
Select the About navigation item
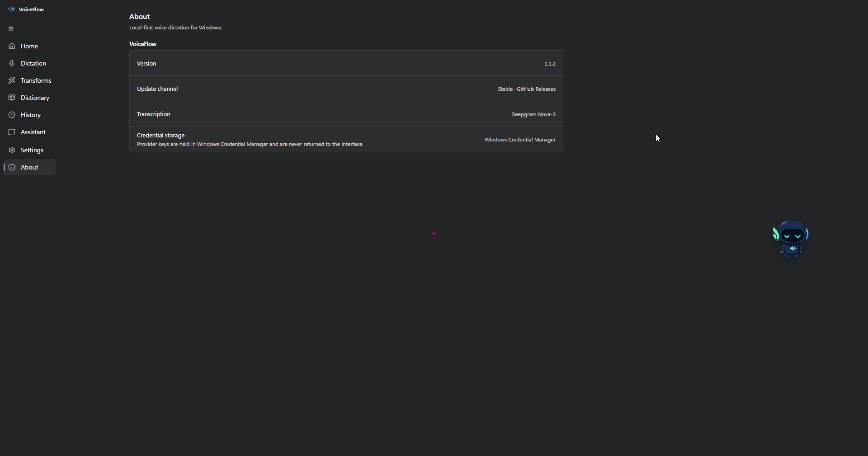point(29,167)
